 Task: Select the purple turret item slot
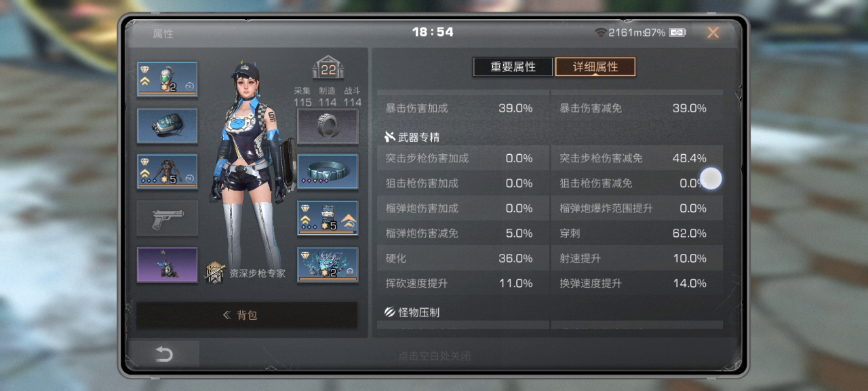(x=167, y=265)
